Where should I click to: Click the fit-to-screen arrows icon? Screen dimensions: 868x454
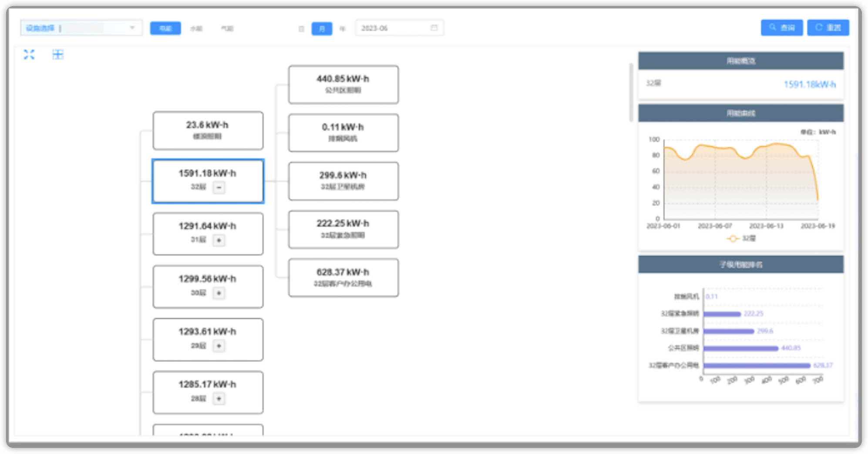pos(29,54)
